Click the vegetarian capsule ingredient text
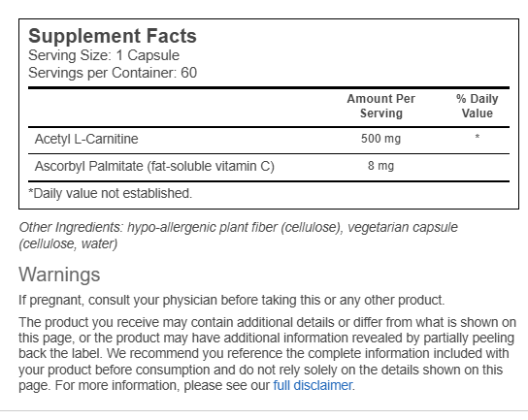Screen dimensions: 528x420 point(403,227)
